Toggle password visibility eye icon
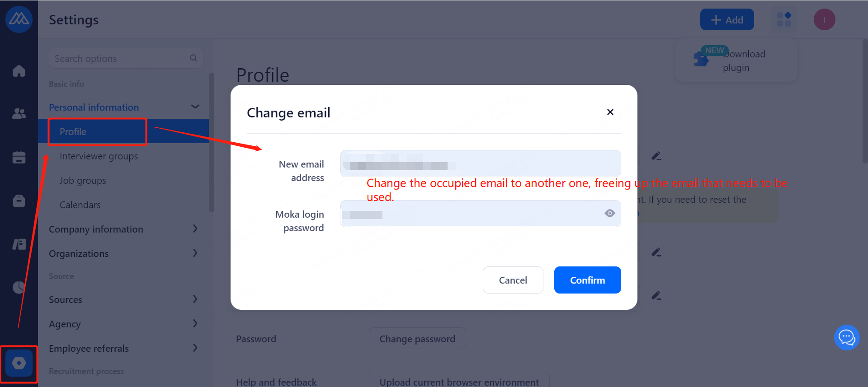The height and width of the screenshot is (387, 868). pyautogui.click(x=609, y=213)
